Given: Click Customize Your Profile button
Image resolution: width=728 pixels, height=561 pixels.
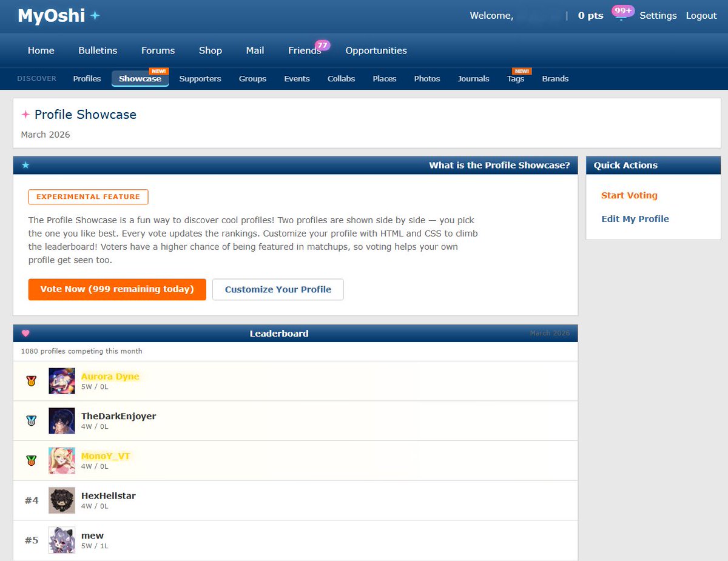Looking at the screenshot, I should point(278,289).
